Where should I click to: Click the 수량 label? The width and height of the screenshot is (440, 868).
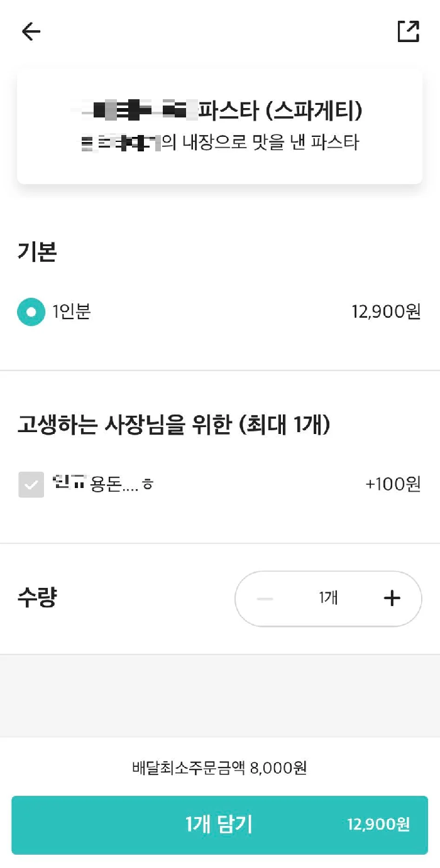click(x=37, y=598)
